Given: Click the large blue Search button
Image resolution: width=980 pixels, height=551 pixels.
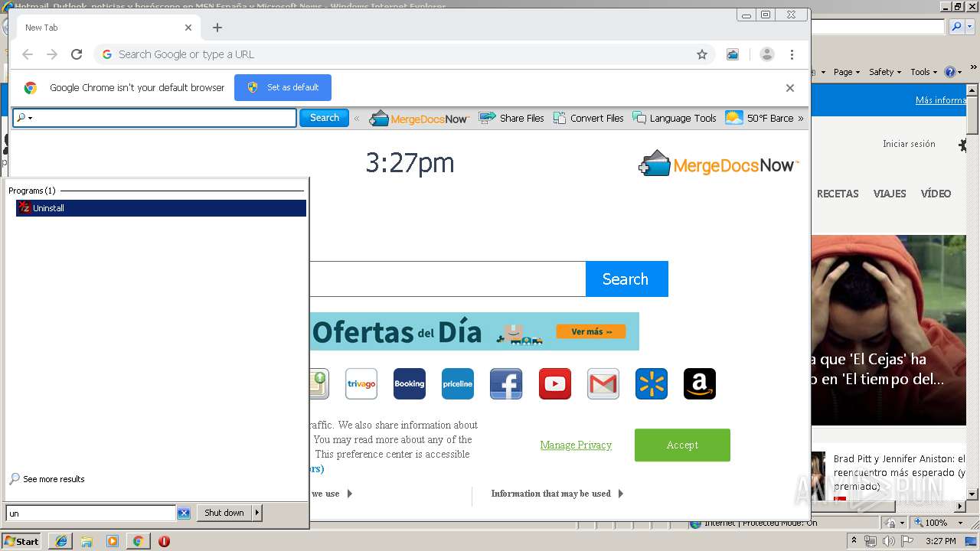Looking at the screenshot, I should pyautogui.click(x=626, y=279).
